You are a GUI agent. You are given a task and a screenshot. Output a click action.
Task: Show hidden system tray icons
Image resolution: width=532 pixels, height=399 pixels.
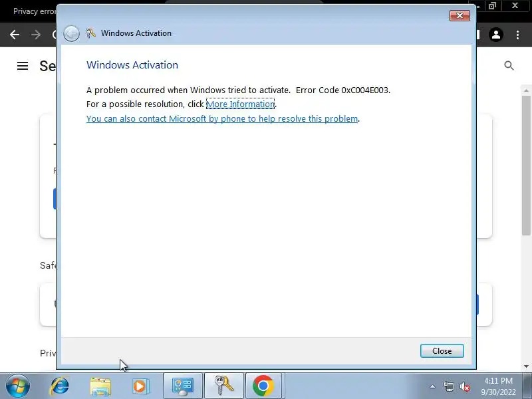coord(433,386)
